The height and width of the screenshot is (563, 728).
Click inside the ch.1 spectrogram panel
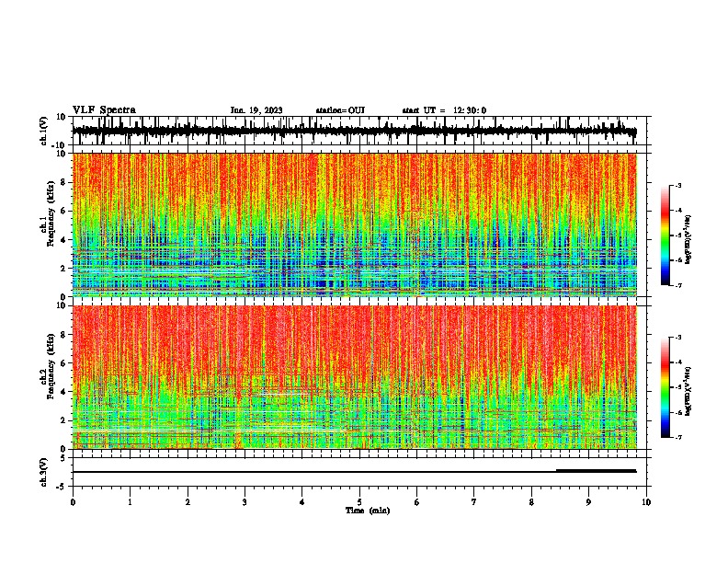pos(355,224)
